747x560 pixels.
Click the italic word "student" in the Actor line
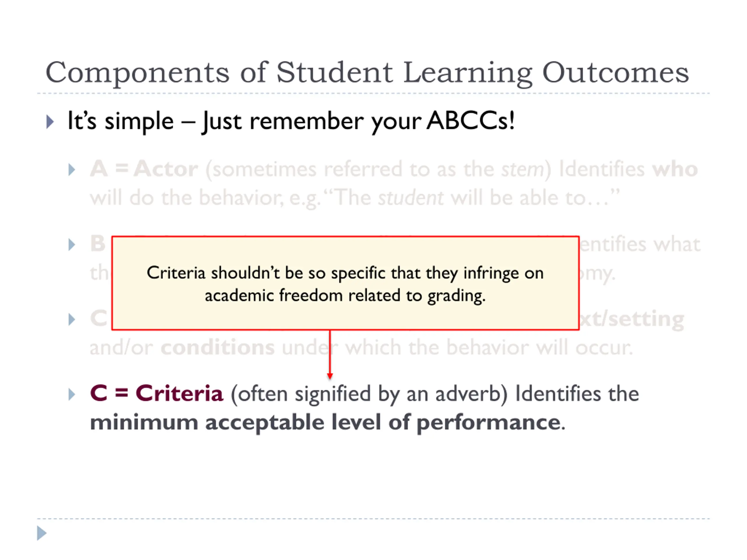(x=411, y=198)
